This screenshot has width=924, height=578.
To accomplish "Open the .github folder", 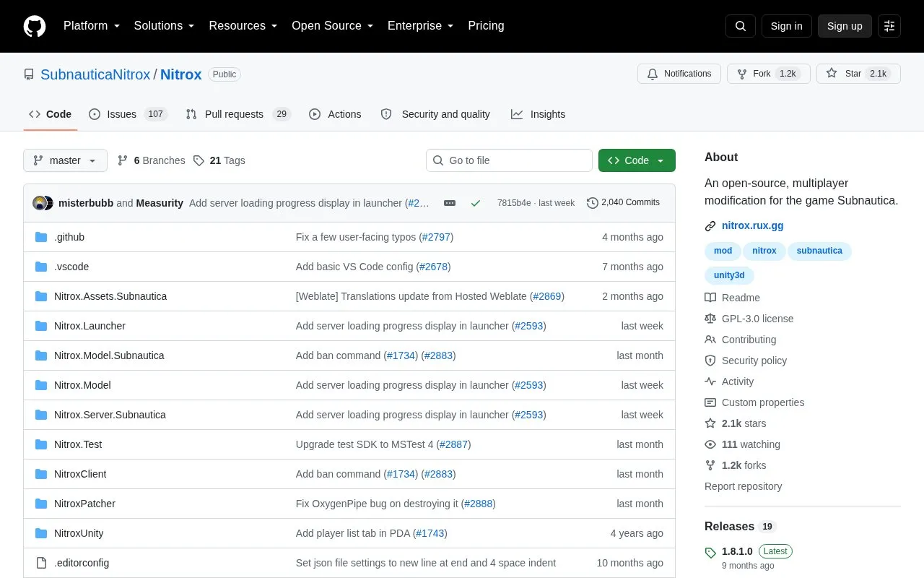I will tap(69, 237).
